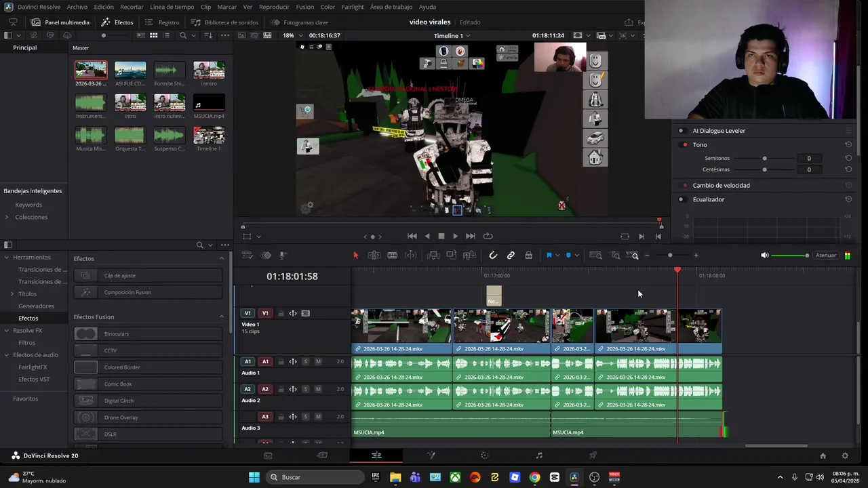The height and width of the screenshot is (488, 868).
Task: Open the Registro index button
Action: 162,22
